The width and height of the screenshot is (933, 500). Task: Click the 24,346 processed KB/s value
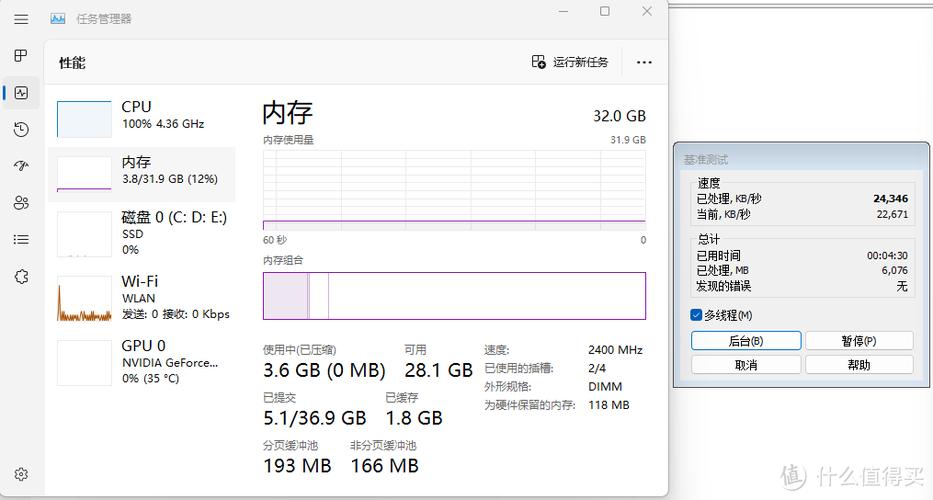pos(891,199)
